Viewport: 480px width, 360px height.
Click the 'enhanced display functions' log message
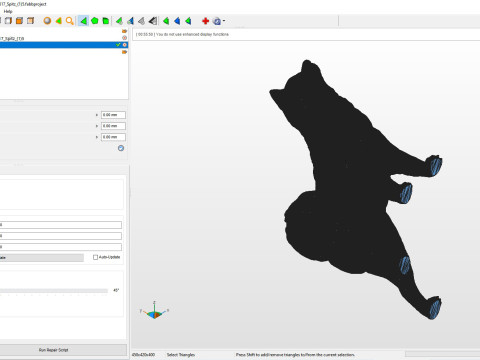point(183,34)
